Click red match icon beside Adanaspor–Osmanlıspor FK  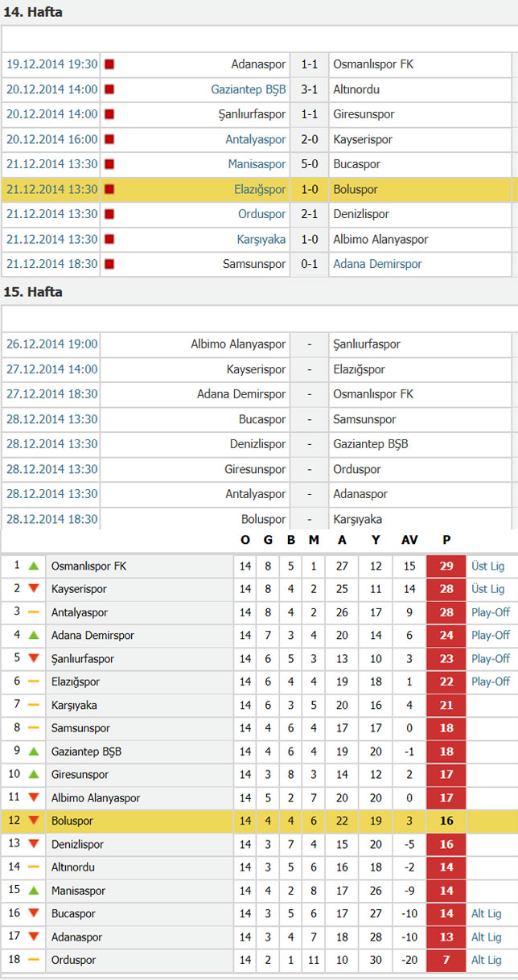109,64
